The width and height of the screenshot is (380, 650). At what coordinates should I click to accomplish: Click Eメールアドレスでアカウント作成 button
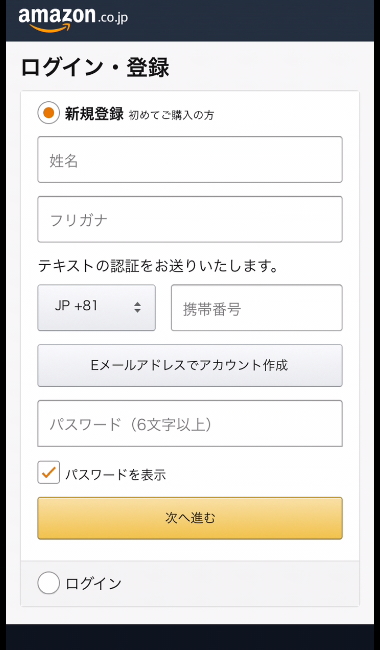[190, 365]
